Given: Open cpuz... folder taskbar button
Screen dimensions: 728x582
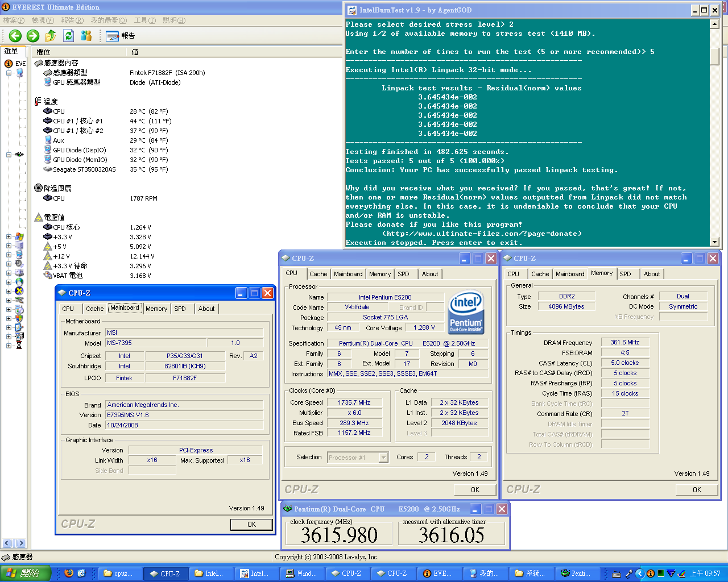Looking at the screenshot, I should coord(119,573).
